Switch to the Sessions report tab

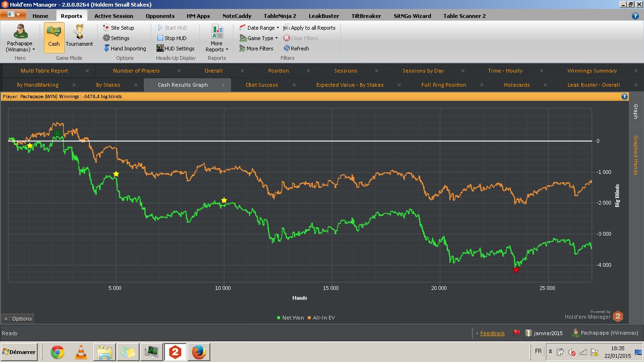click(x=346, y=71)
